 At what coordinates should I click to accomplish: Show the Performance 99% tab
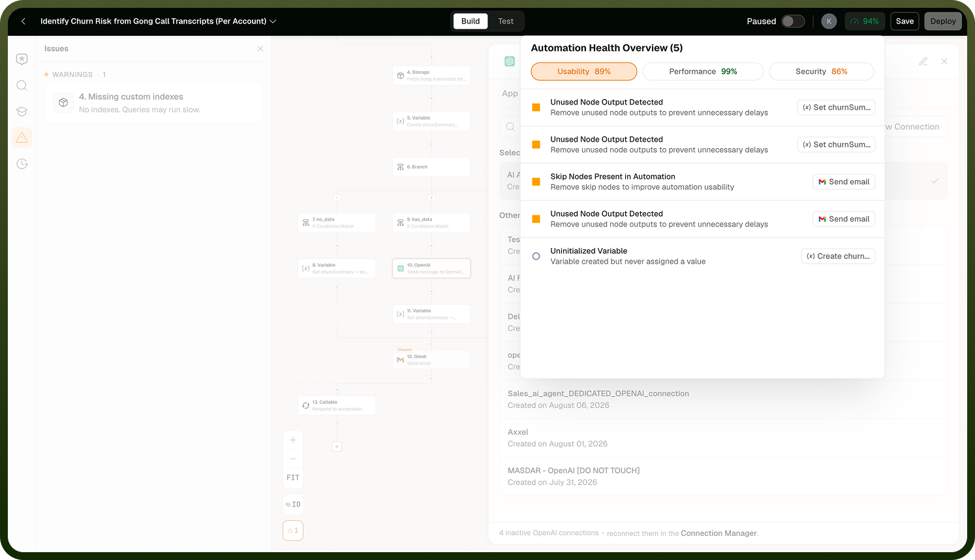click(x=703, y=72)
